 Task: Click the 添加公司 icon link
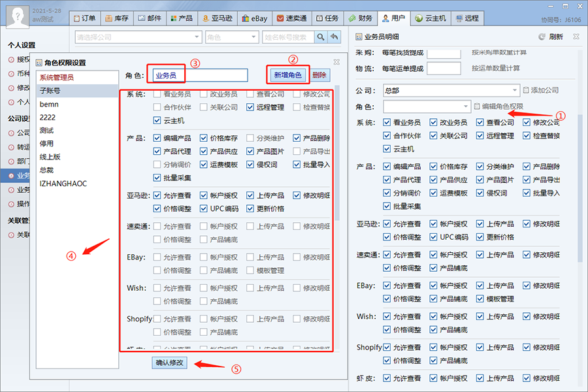pyautogui.click(x=541, y=90)
